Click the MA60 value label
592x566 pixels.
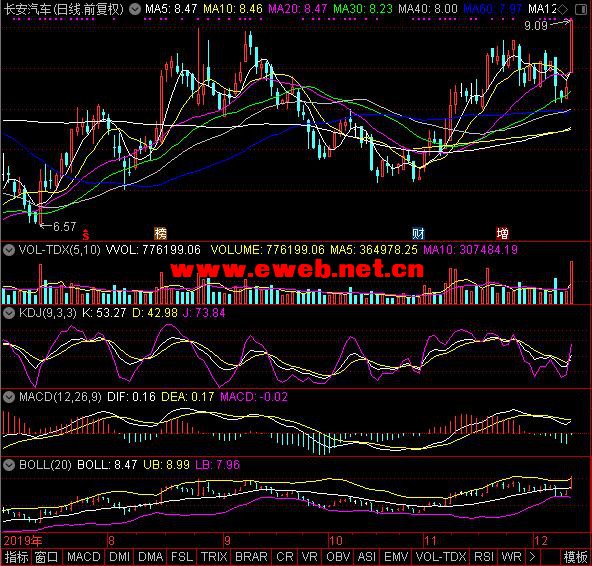tap(493, 8)
